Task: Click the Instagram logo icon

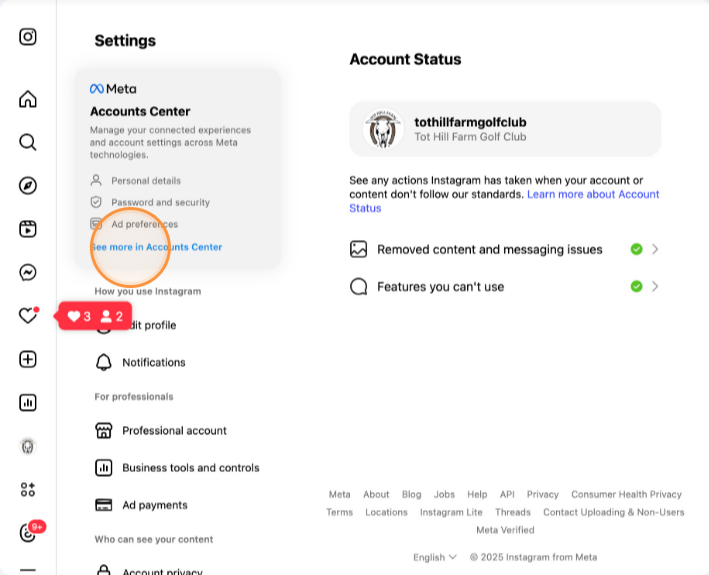Action: [28, 37]
